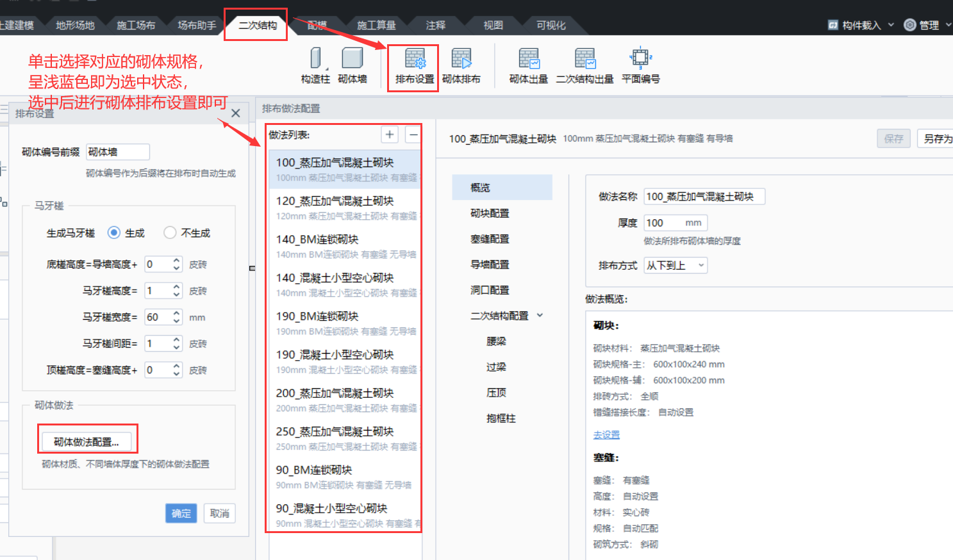Switch to the 施工场布 ribbon tab
Screen dimensions: 953x560
click(136, 25)
